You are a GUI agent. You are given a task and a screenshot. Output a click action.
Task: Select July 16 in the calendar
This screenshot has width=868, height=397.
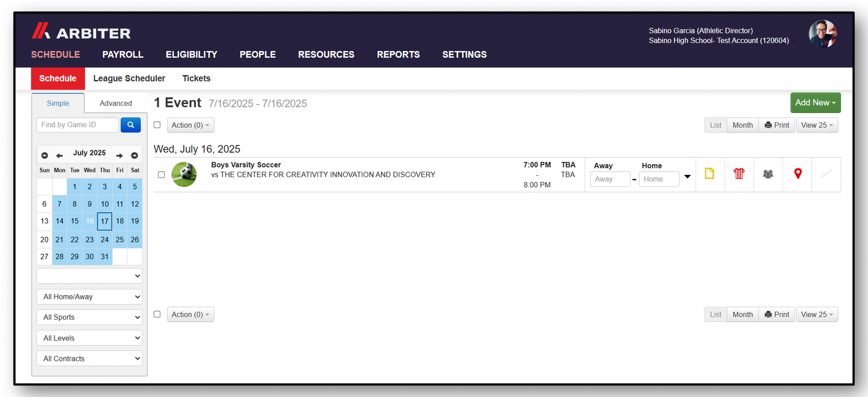pos(89,221)
